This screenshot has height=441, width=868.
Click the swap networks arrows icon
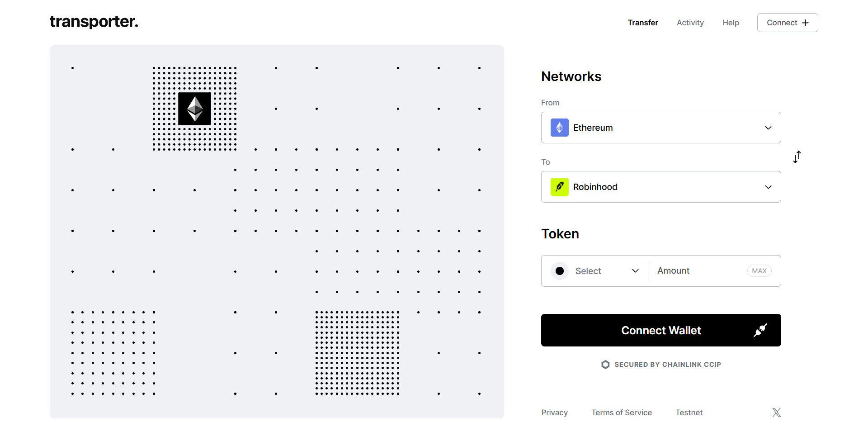click(x=797, y=157)
